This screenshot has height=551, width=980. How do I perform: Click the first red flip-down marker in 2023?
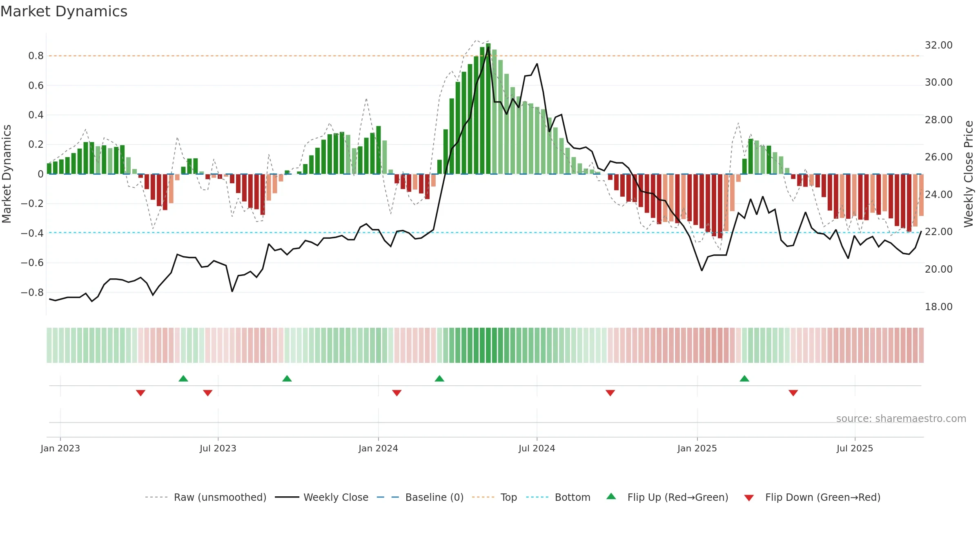(x=140, y=393)
